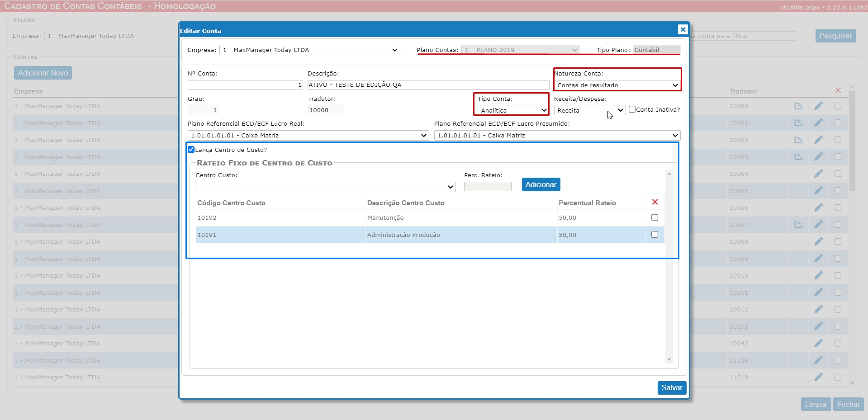Image resolution: width=868 pixels, height=420 pixels.
Task: Click the pencil edit icon for tradutor 10010
Action: [x=818, y=275]
